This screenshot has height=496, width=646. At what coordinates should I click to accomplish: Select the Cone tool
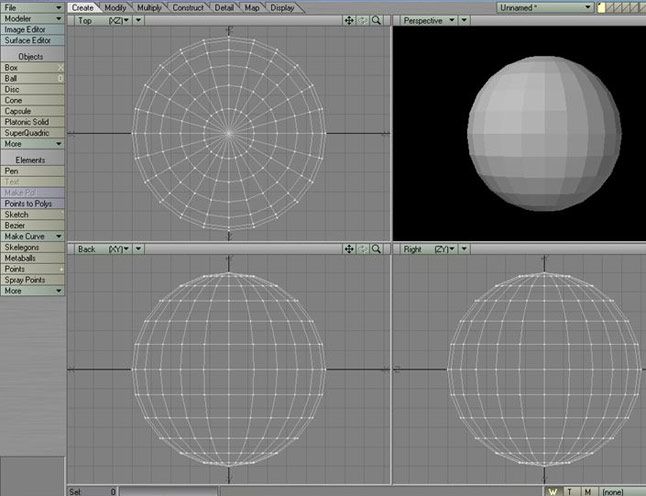(x=33, y=100)
